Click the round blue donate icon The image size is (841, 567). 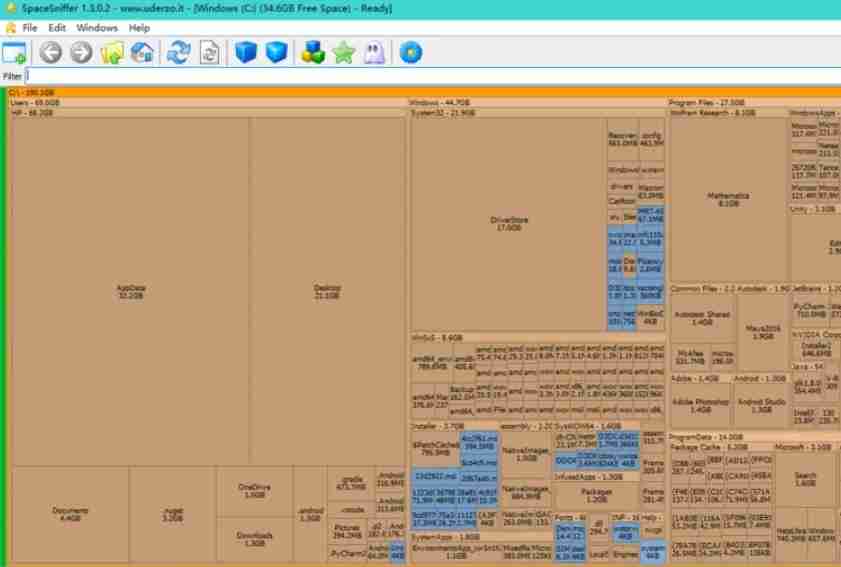(411, 53)
